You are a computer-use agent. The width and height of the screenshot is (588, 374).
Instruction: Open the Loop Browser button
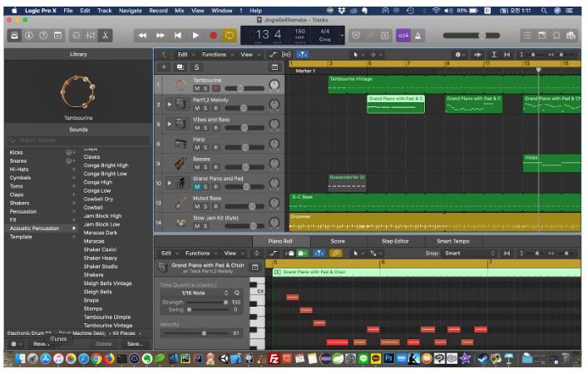tap(556, 36)
